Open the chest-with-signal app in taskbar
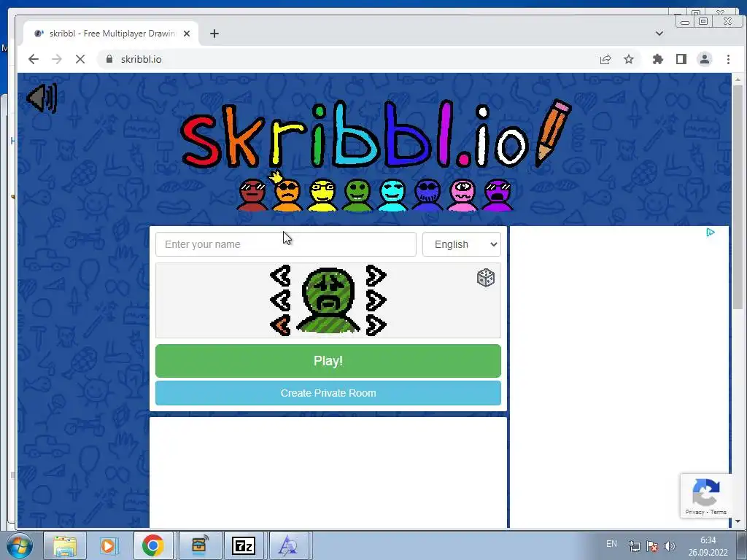Viewport: 747px width, 560px height. pyautogui.click(x=199, y=545)
